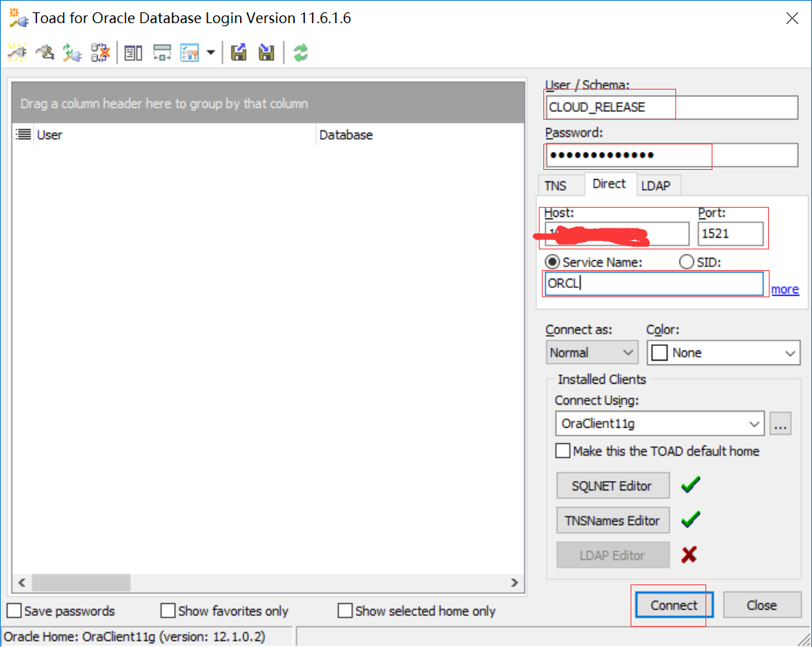This screenshot has width=812, height=647.
Task: Click the edit connection pencil icon
Action: click(x=45, y=53)
